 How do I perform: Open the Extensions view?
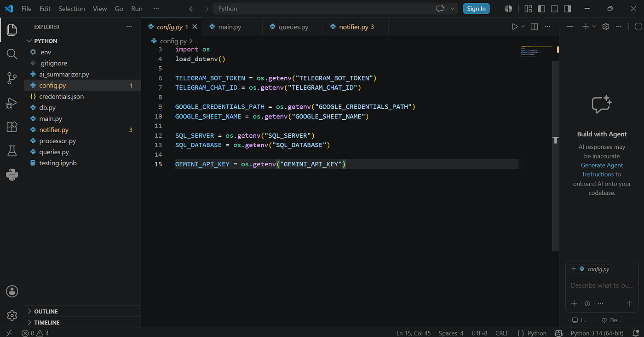[x=12, y=127]
